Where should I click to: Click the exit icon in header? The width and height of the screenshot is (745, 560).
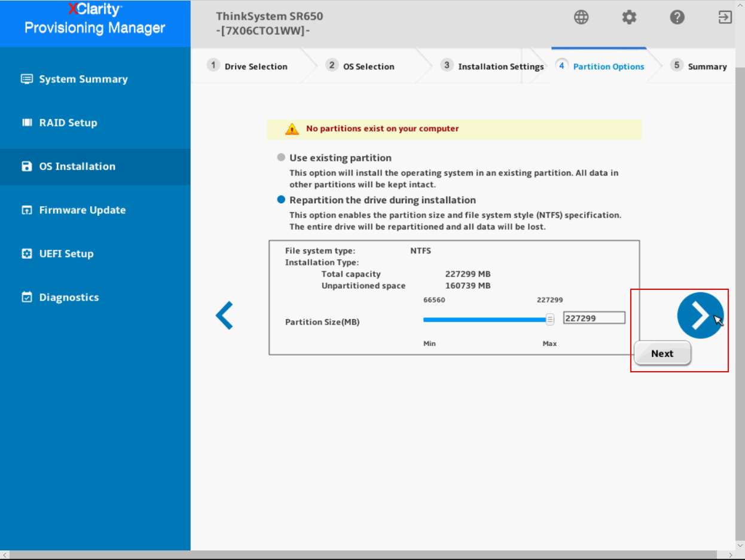(x=725, y=17)
